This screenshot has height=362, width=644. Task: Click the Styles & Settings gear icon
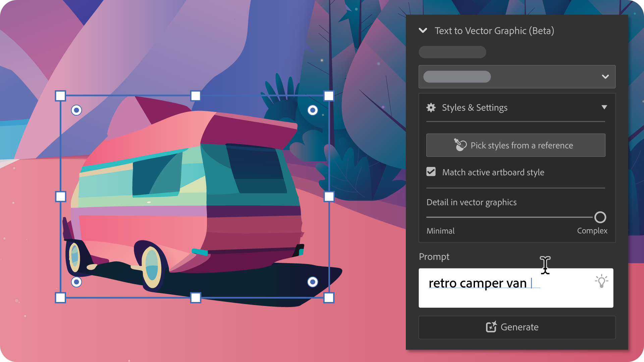point(431,107)
